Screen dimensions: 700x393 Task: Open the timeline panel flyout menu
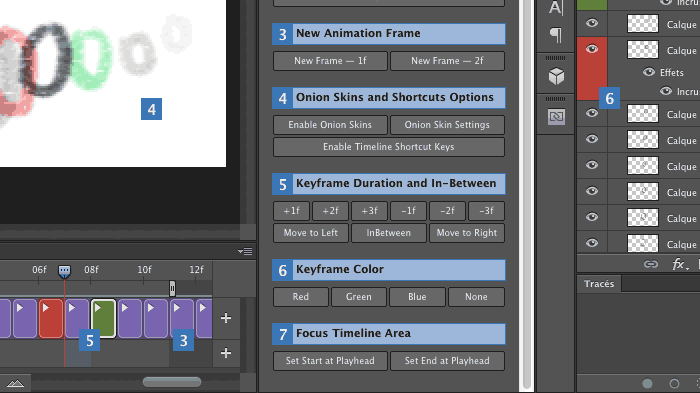(x=245, y=251)
